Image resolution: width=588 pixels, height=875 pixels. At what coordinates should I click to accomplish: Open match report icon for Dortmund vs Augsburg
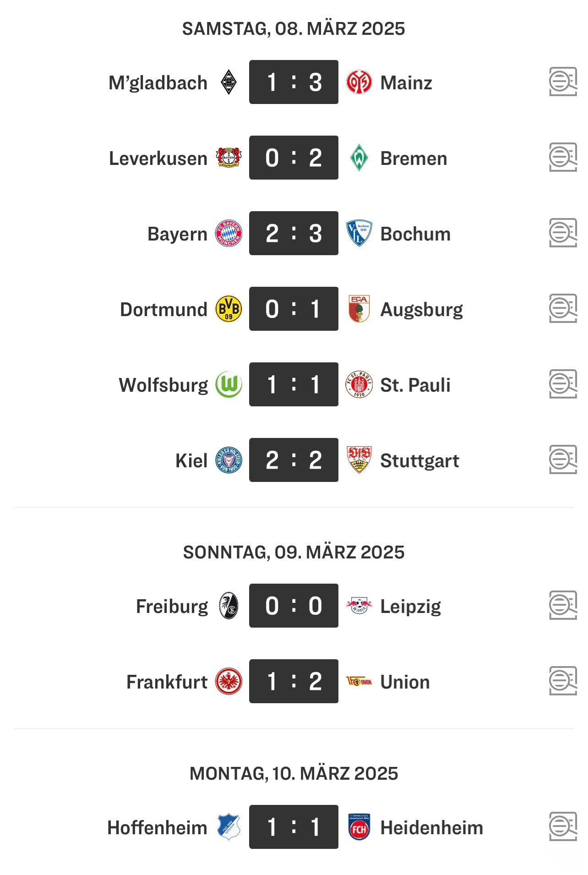[x=562, y=309]
